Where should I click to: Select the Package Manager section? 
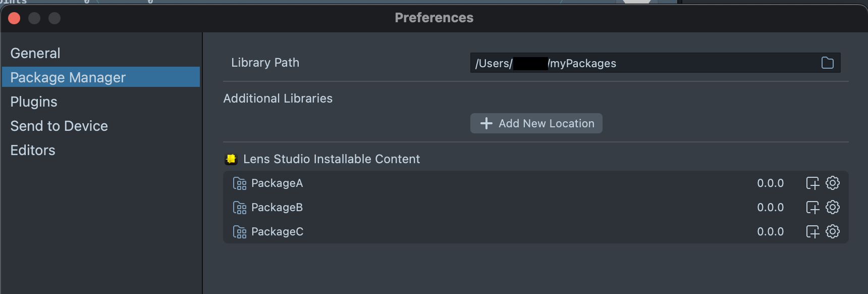coord(68,77)
